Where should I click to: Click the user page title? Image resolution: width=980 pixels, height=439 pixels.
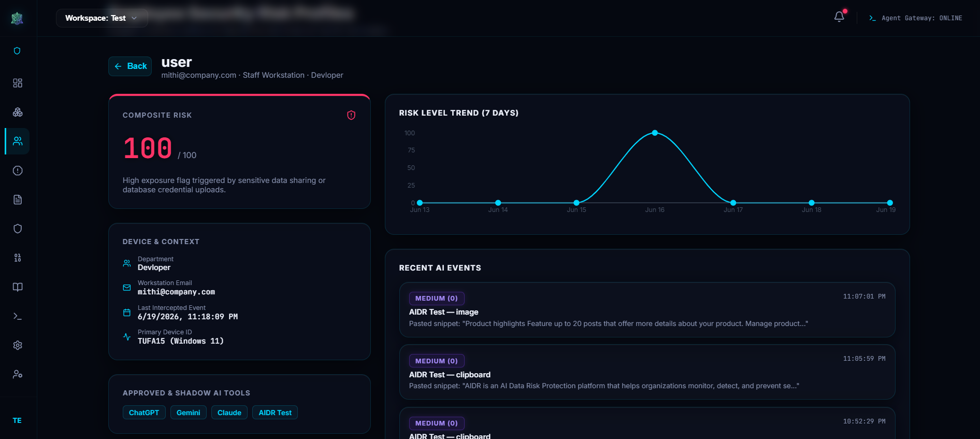pos(177,62)
